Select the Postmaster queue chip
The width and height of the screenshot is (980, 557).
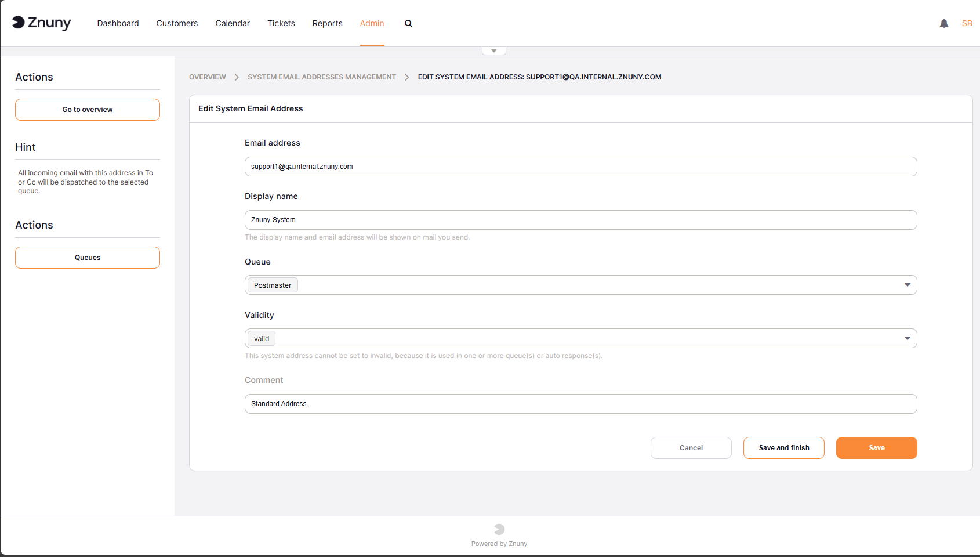tap(271, 285)
